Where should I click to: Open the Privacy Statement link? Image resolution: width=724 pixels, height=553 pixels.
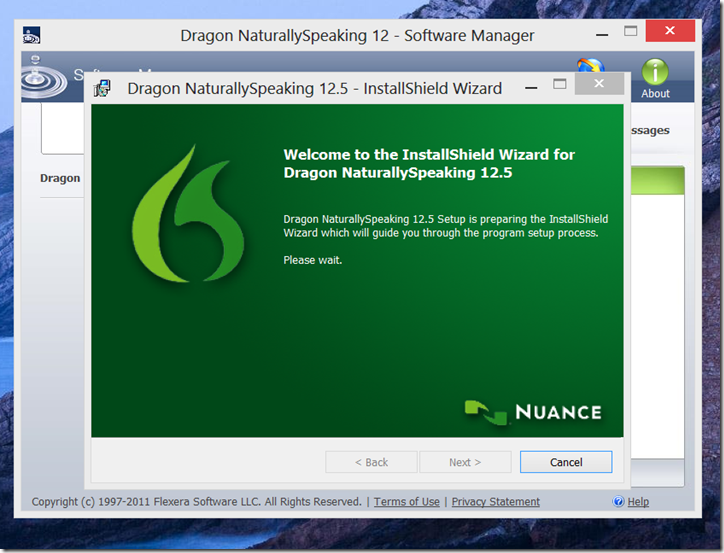point(495,502)
